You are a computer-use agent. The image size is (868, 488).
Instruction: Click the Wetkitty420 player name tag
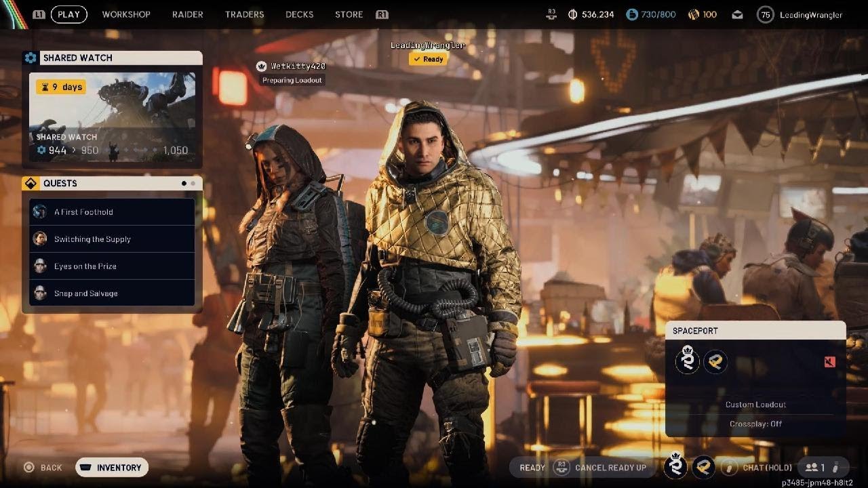pyautogui.click(x=298, y=66)
